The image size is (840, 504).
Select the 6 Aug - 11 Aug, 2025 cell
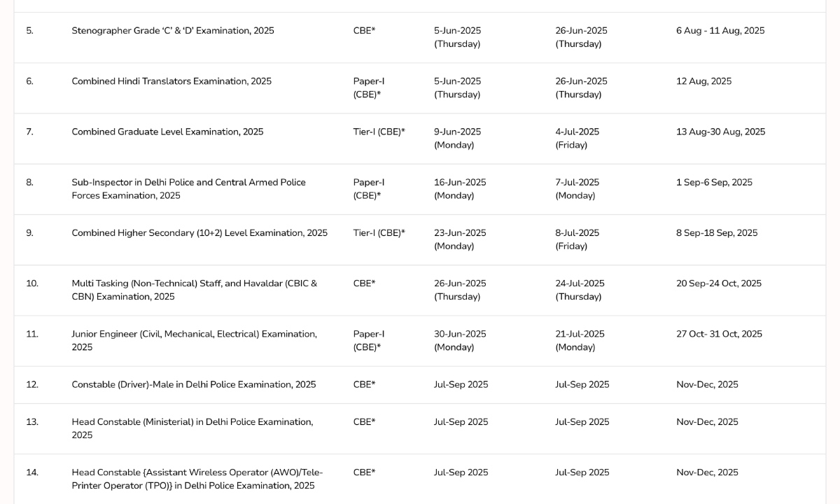[720, 31]
